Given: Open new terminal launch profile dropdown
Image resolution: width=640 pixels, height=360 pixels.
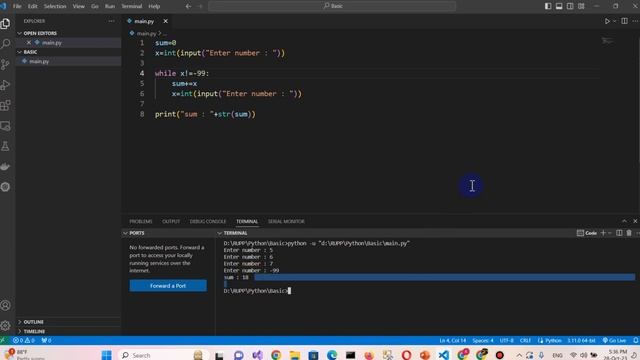Looking at the screenshot, I should 610,233.
